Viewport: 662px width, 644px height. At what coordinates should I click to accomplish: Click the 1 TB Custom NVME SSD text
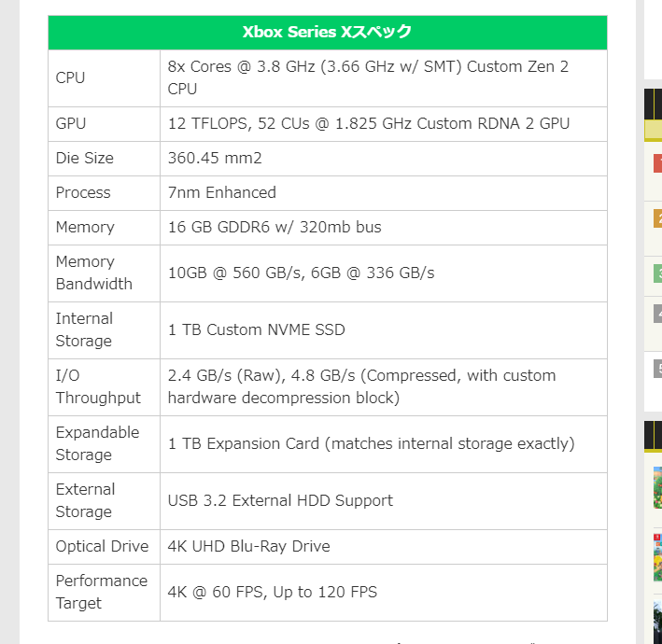(x=257, y=330)
